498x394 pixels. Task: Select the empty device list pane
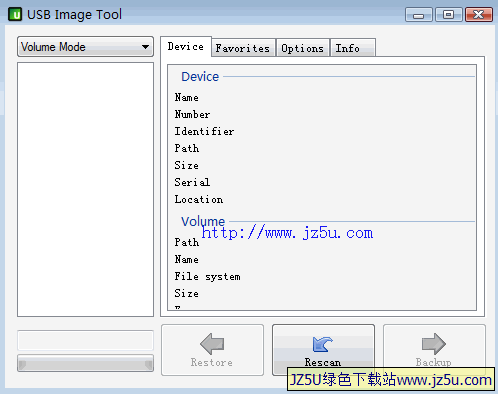click(x=85, y=189)
